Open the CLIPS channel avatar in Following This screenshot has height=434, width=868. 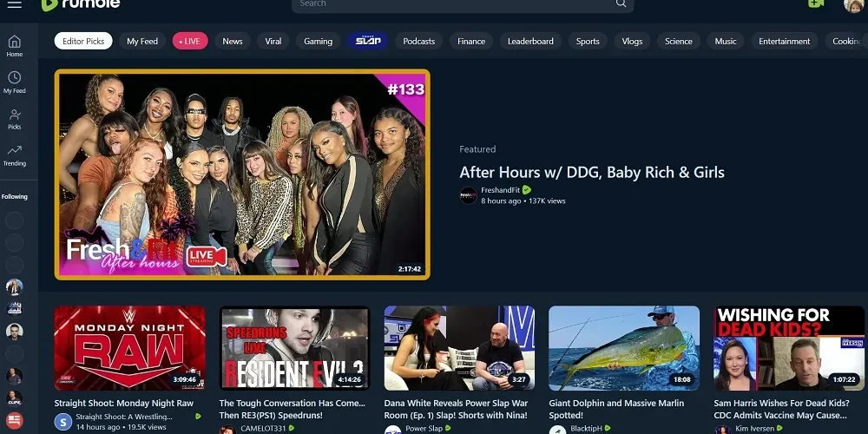click(x=15, y=398)
